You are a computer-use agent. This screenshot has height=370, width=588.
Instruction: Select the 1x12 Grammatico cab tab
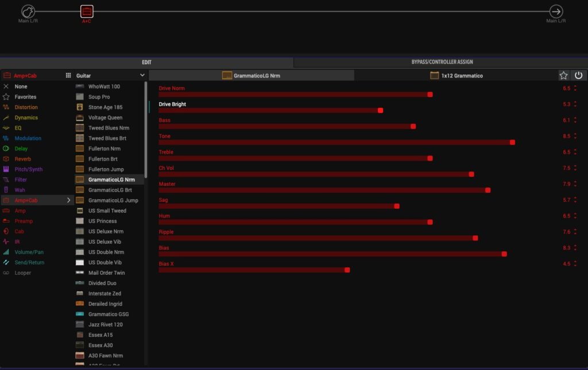457,75
